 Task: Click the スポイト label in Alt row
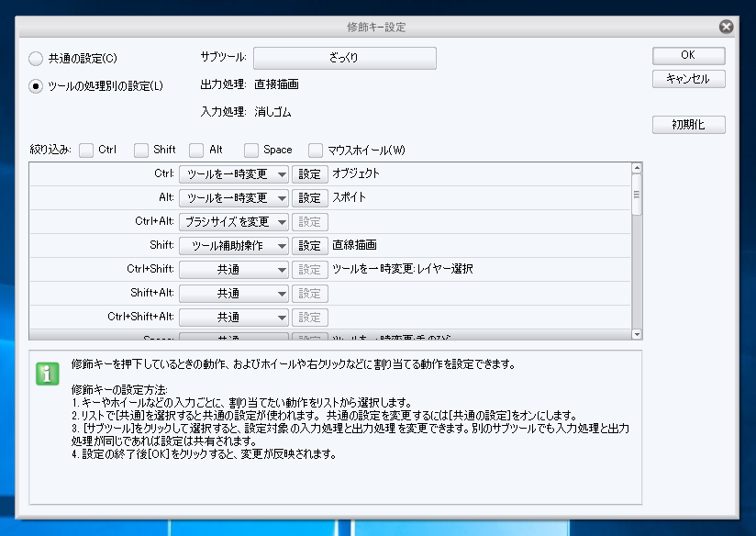349,197
